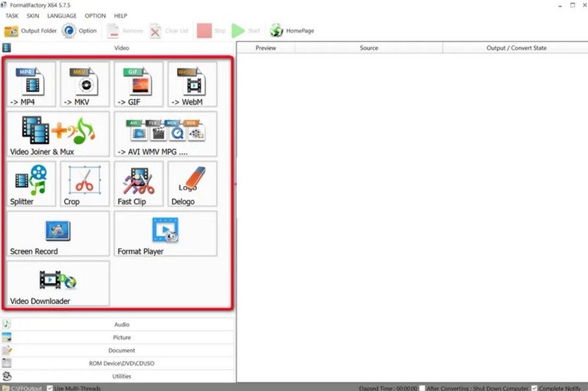Open the MP4 video conversion tool

click(31, 85)
